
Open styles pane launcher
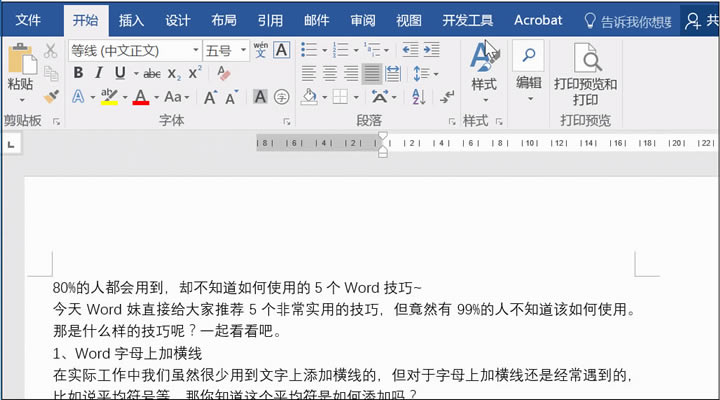pos(499,122)
